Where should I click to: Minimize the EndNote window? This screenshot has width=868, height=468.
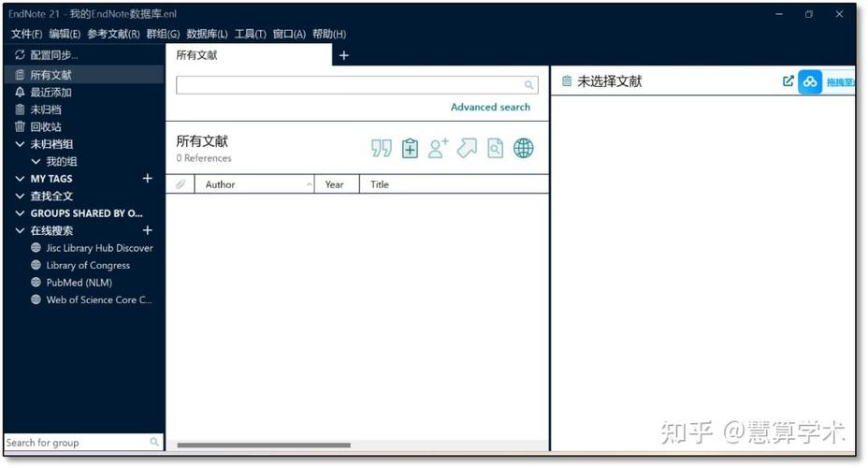(x=779, y=14)
